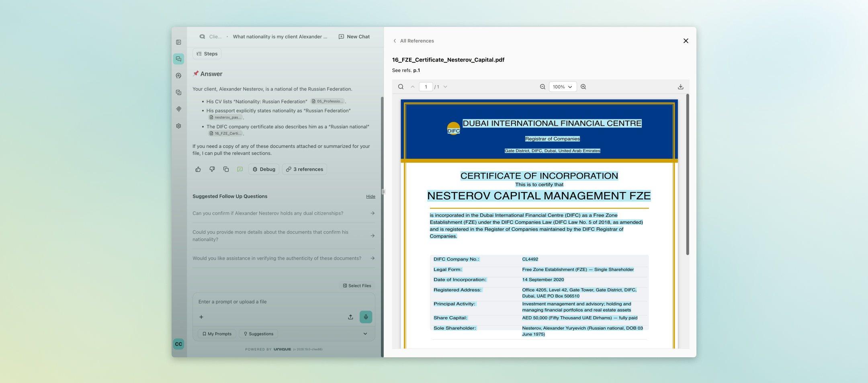The height and width of the screenshot is (383, 868).
Task: Download the PDF document
Action: [x=680, y=87]
